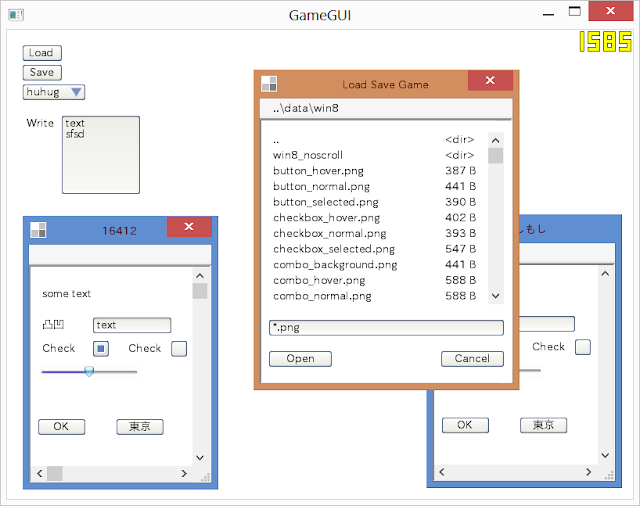The width and height of the screenshot is (640, 506).
Task: Click scroll right arrow in 16412 window
Action: pos(184,473)
